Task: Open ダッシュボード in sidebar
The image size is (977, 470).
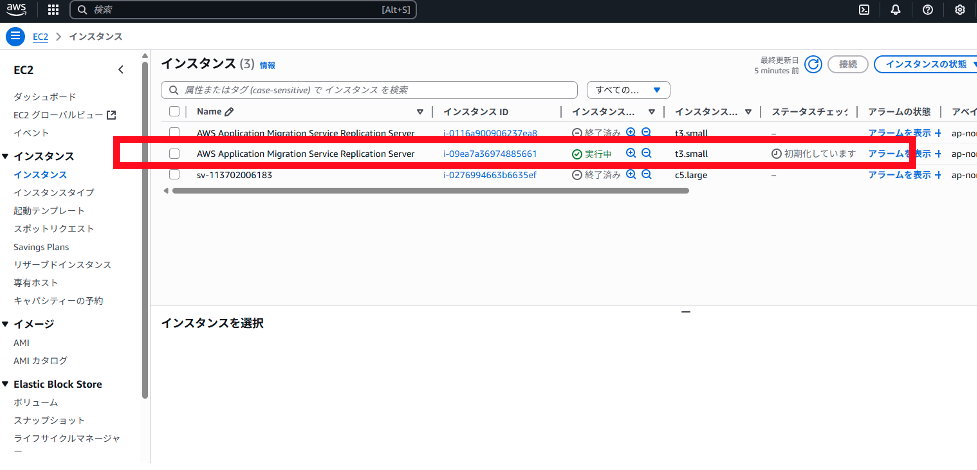Action: [x=45, y=97]
